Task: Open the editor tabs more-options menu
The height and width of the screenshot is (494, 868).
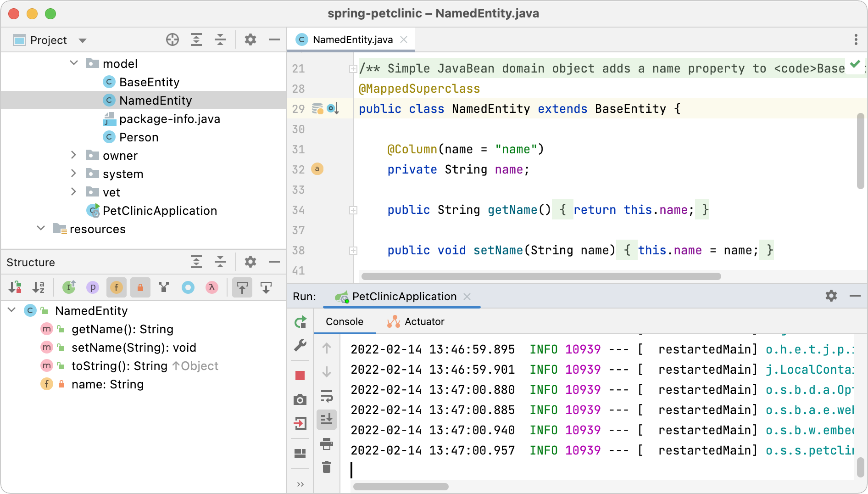Action: 856,39
